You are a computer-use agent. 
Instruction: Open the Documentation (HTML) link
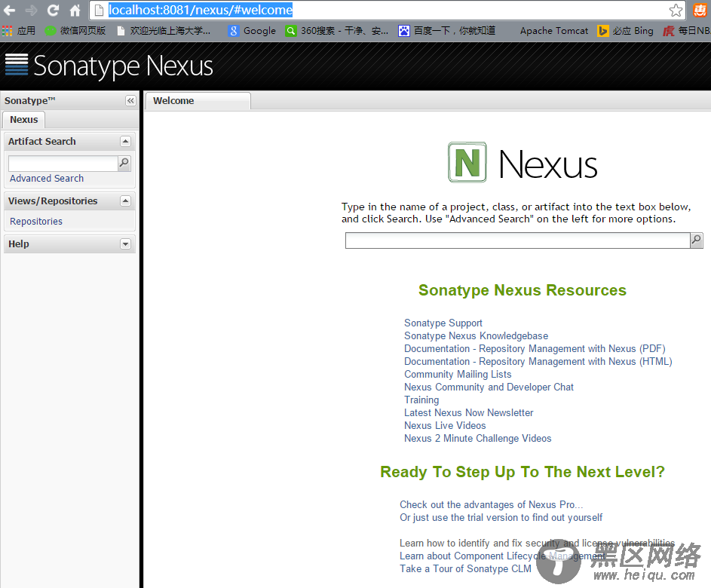538,361
